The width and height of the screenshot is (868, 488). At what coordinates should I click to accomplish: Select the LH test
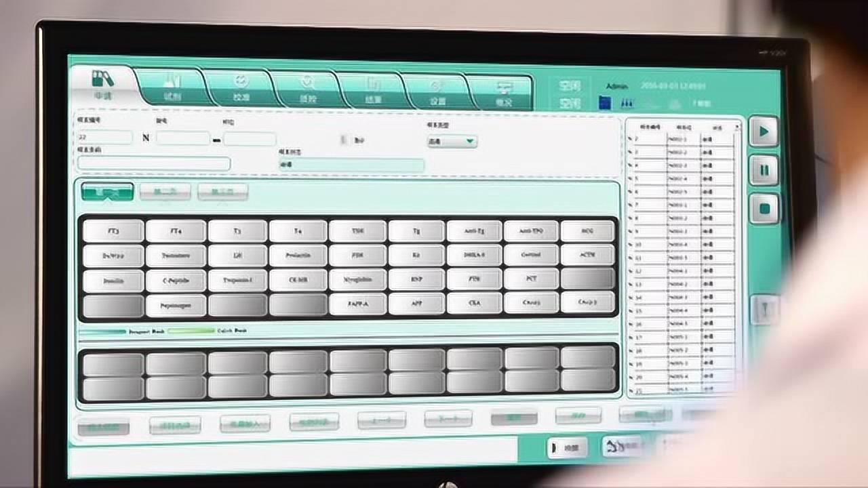(x=237, y=256)
